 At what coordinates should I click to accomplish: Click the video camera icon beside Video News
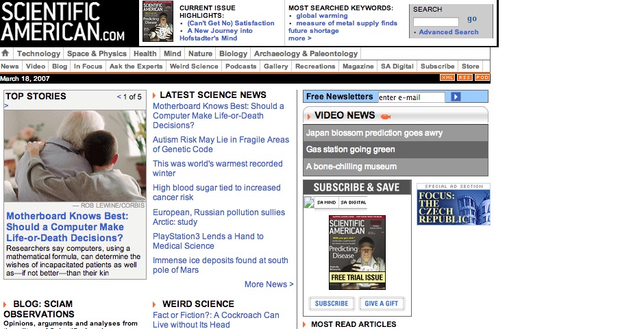pyautogui.click(x=385, y=117)
